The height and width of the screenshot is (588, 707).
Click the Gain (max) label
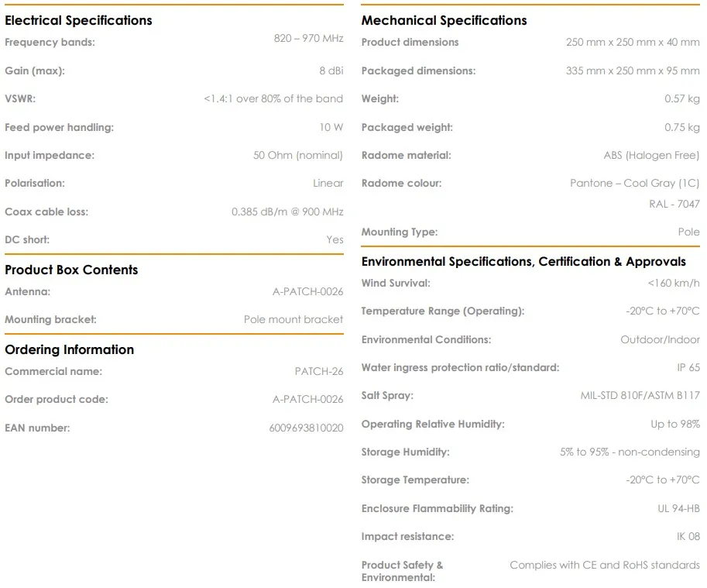(x=35, y=70)
